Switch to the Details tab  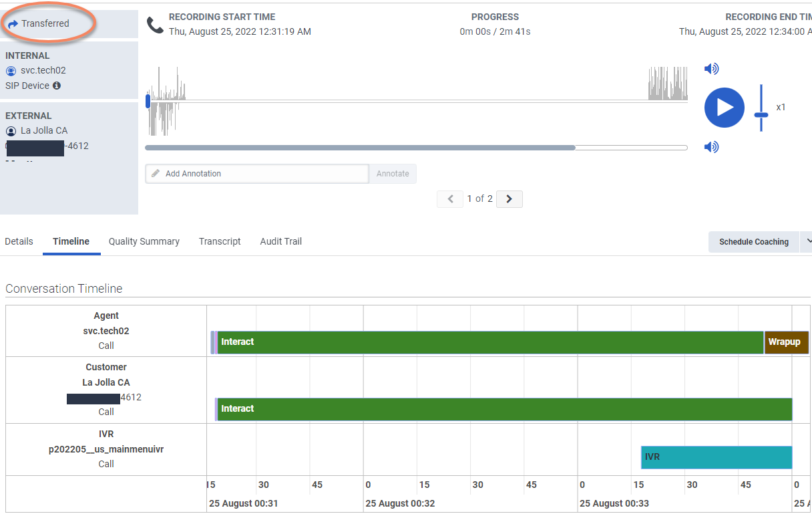click(x=19, y=241)
